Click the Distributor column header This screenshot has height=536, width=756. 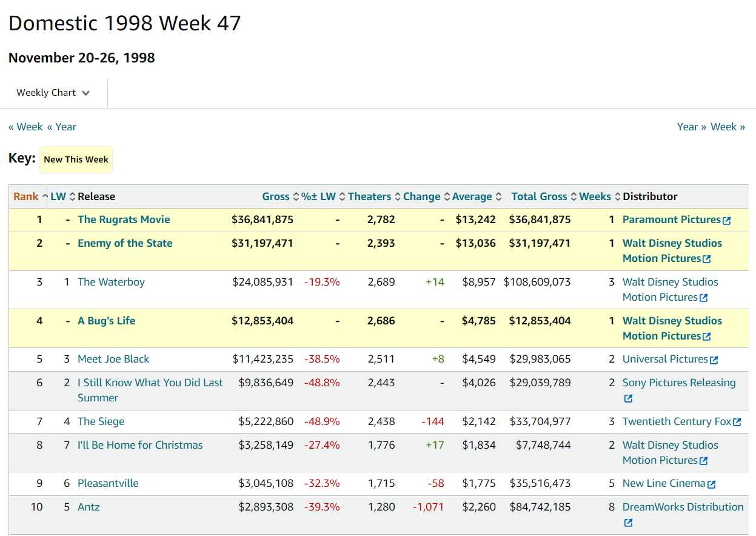click(x=650, y=196)
